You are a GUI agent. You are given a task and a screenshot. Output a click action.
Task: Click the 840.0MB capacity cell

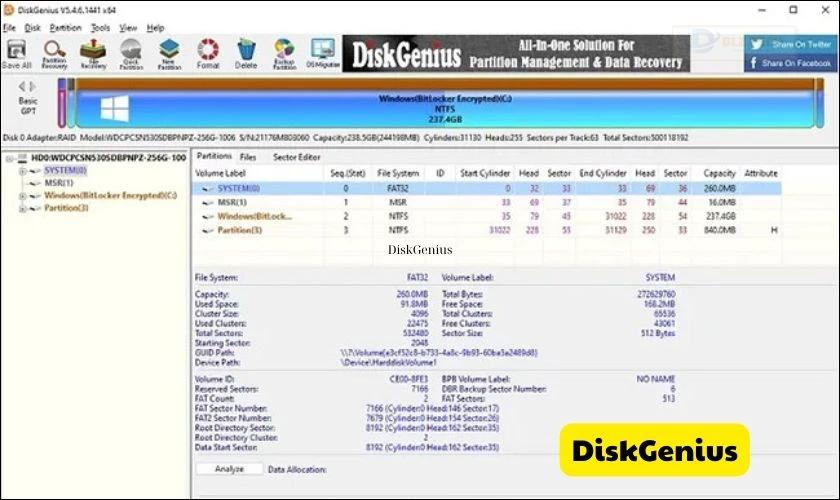tap(719, 230)
